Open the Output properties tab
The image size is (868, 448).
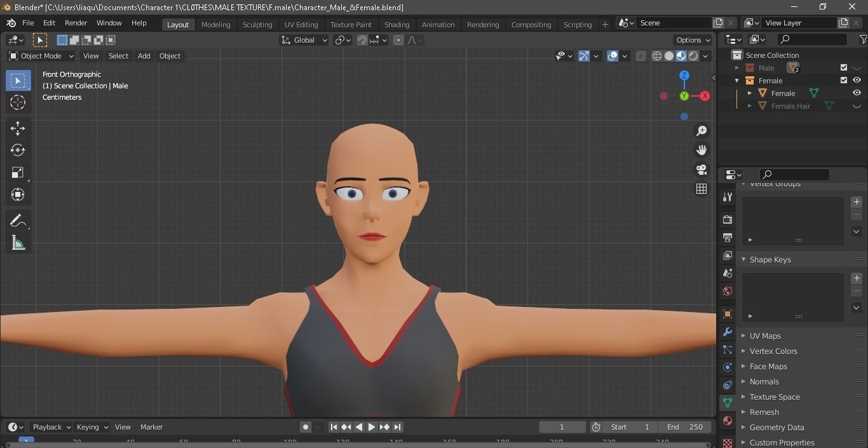(728, 237)
